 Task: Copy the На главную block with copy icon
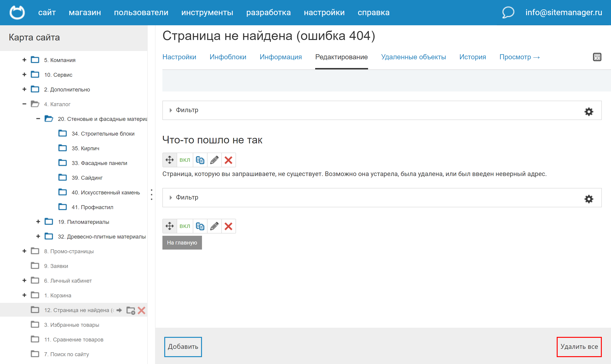pyautogui.click(x=200, y=226)
